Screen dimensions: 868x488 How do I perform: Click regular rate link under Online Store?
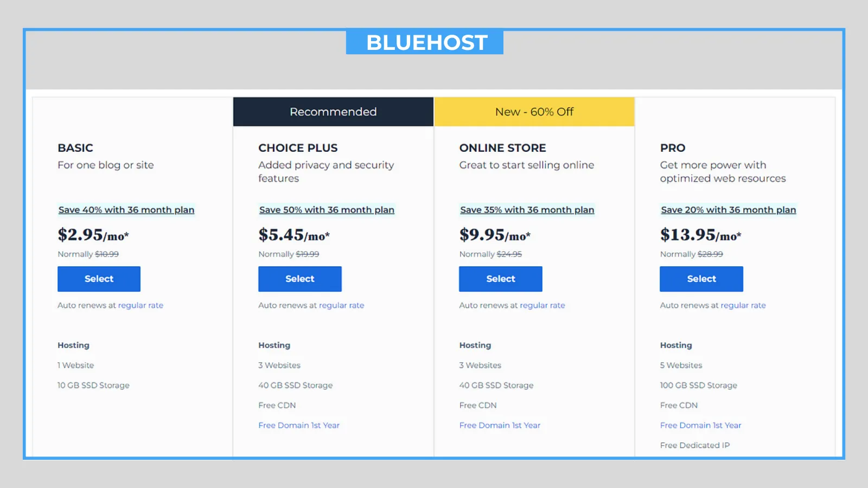(542, 305)
